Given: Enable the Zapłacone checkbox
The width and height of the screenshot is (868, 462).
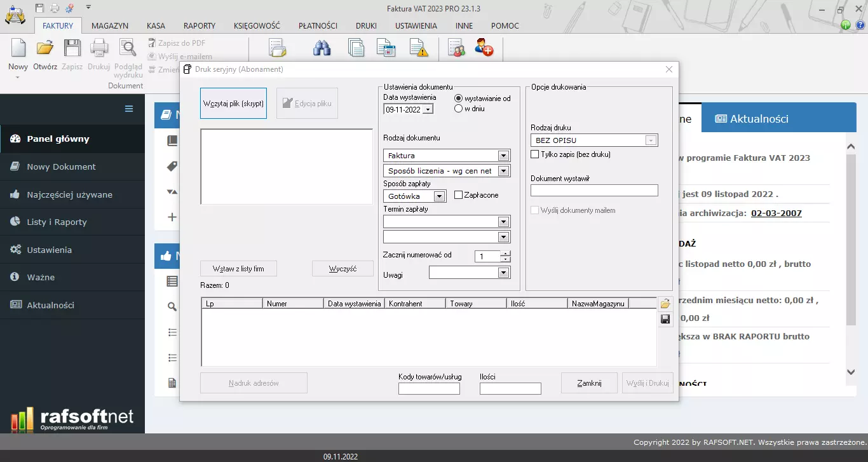Looking at the screenshot, I should coord(459,195).
